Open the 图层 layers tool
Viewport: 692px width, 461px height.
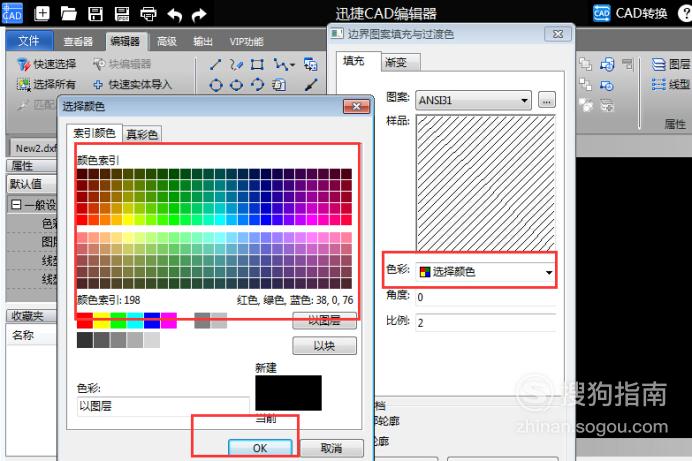pos(671,64)
